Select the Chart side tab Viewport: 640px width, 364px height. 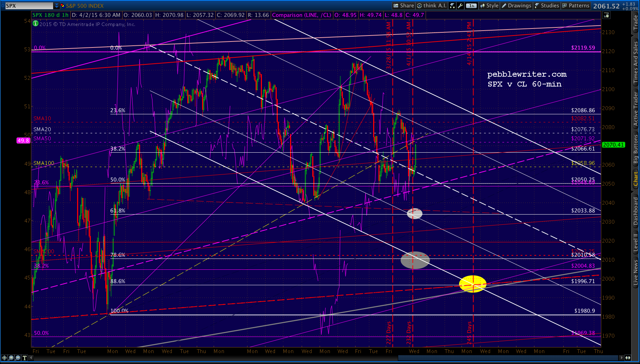(x=635, y=179)
